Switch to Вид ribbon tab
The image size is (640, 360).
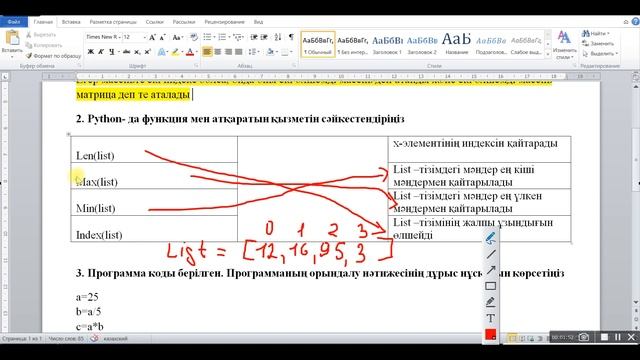pyautogui.click(x=258, y=22)
